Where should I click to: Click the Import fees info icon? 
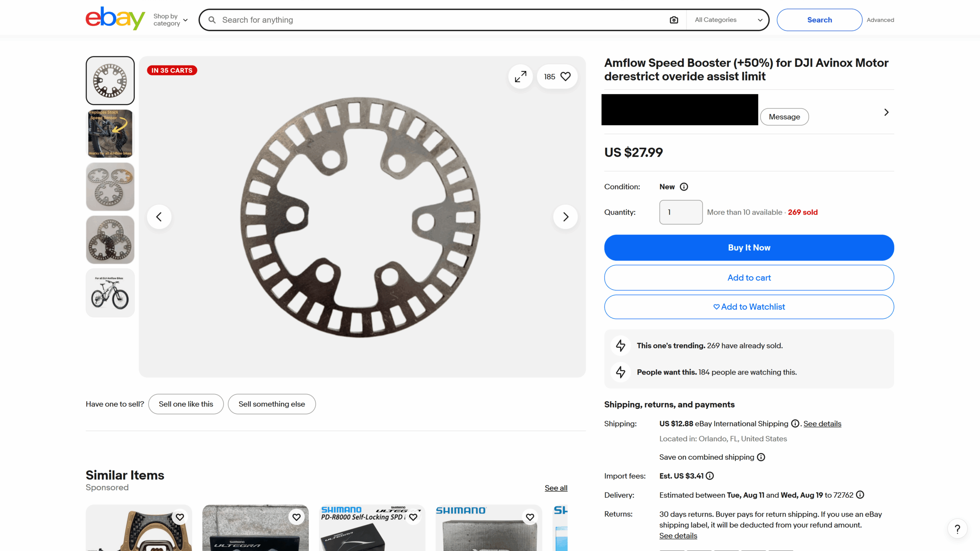(x=710, y=476)
